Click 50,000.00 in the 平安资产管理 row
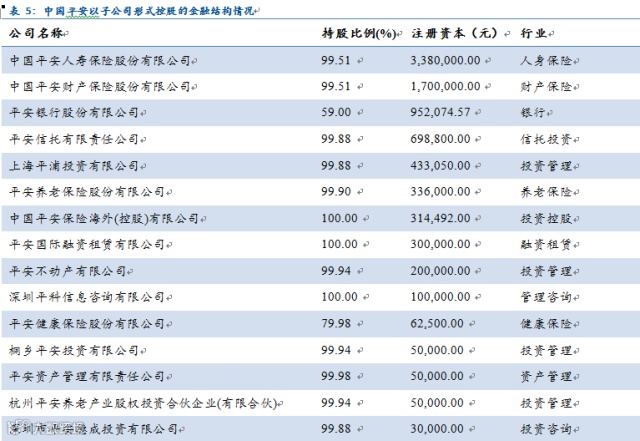The image size is (640, 441). click(x=437, y=376)
